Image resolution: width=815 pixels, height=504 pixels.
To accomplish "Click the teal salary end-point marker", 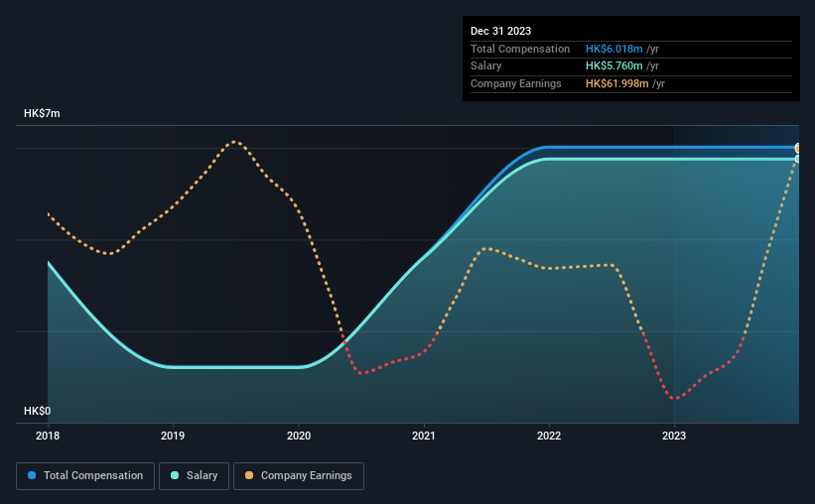I will tap(797, 159).
